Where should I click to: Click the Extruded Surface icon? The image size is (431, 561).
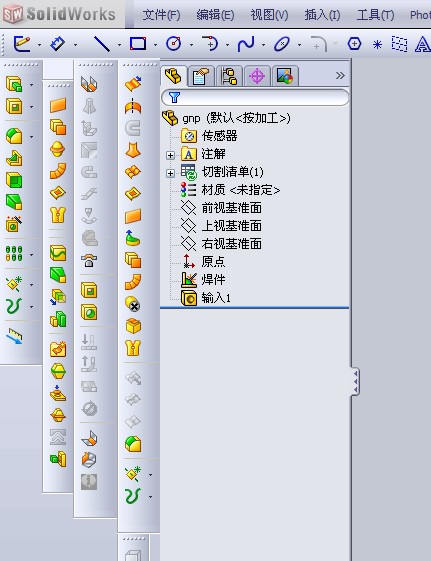pyautogui.click(x=133, y=84)
